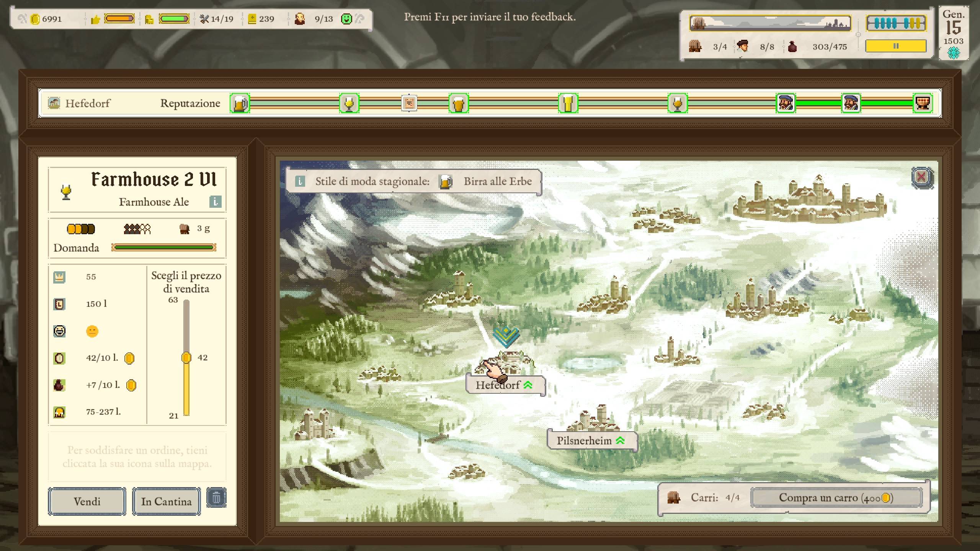Close the map with the red X

tap(921, 177)
